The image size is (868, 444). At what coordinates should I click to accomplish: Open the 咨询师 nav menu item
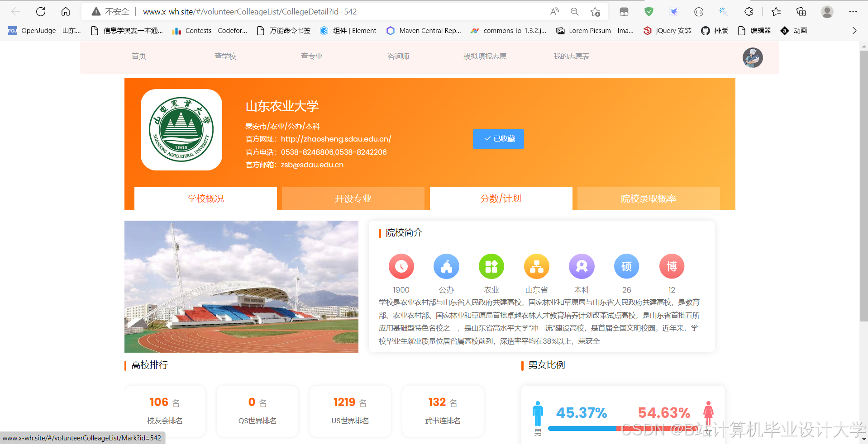pos(398,56)
